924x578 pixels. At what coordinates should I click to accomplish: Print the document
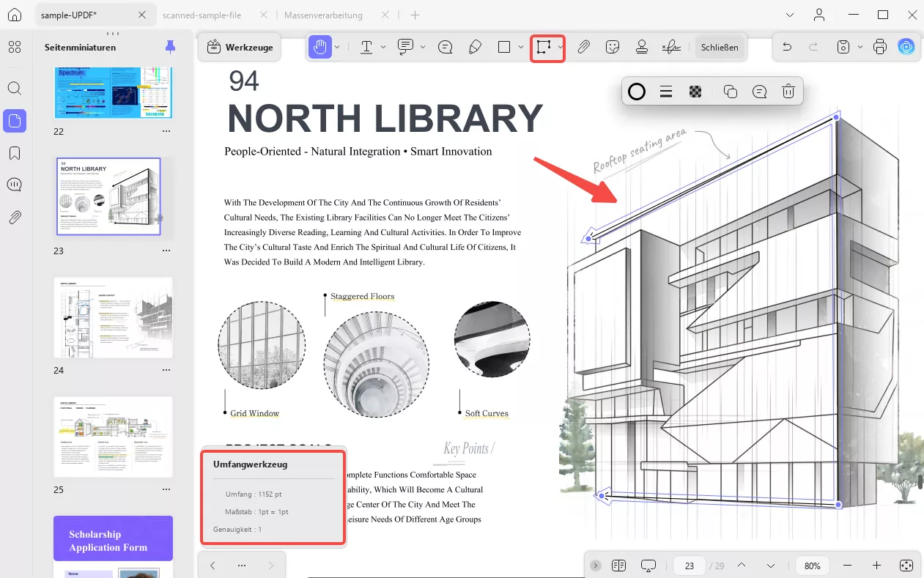click(880, 47)
